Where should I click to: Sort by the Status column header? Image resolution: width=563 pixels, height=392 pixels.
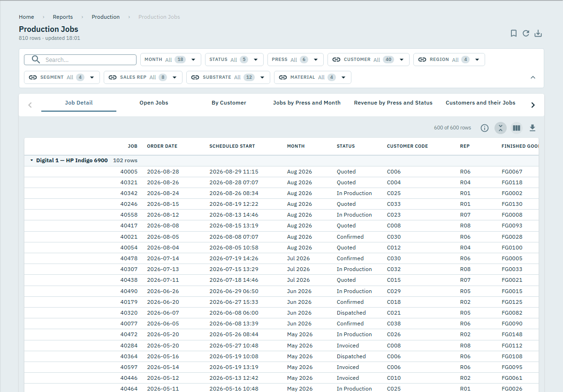point(346,146)
